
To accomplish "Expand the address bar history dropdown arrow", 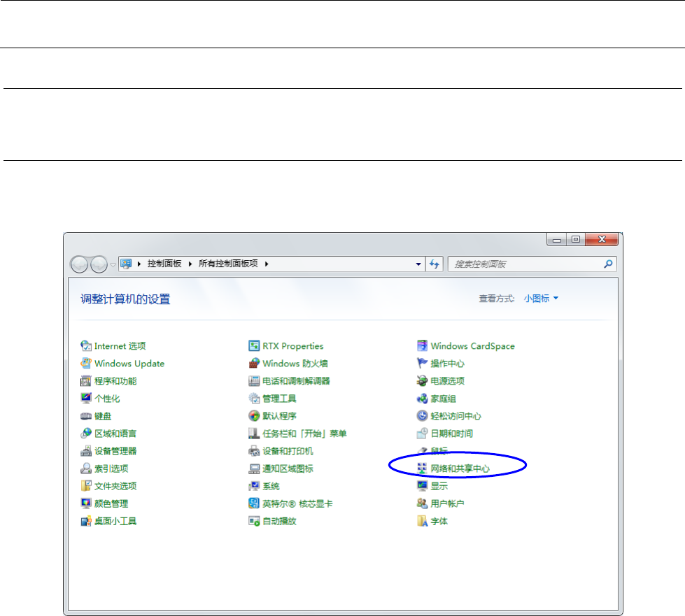I will [418, 264].
